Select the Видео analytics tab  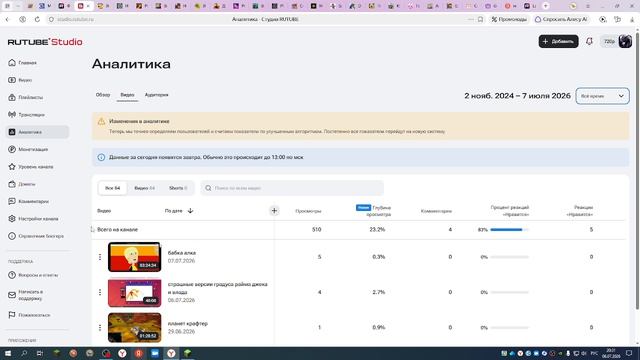(x=127, y=95)
